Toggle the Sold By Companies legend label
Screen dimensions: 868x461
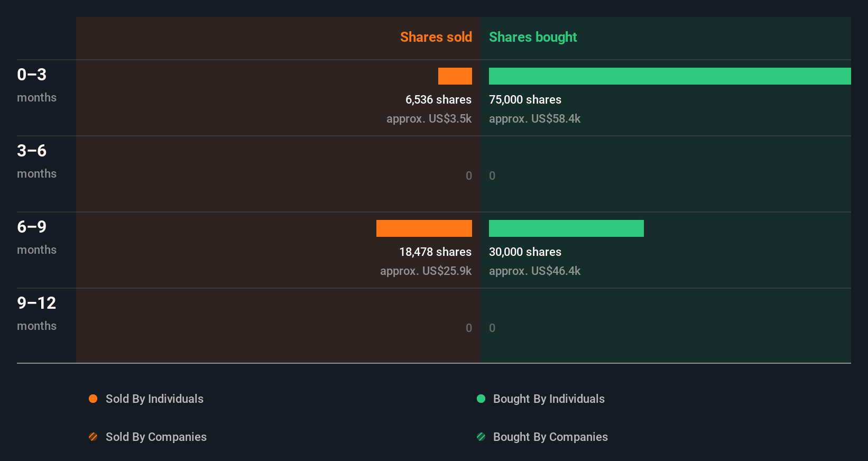tap(156, 437)
